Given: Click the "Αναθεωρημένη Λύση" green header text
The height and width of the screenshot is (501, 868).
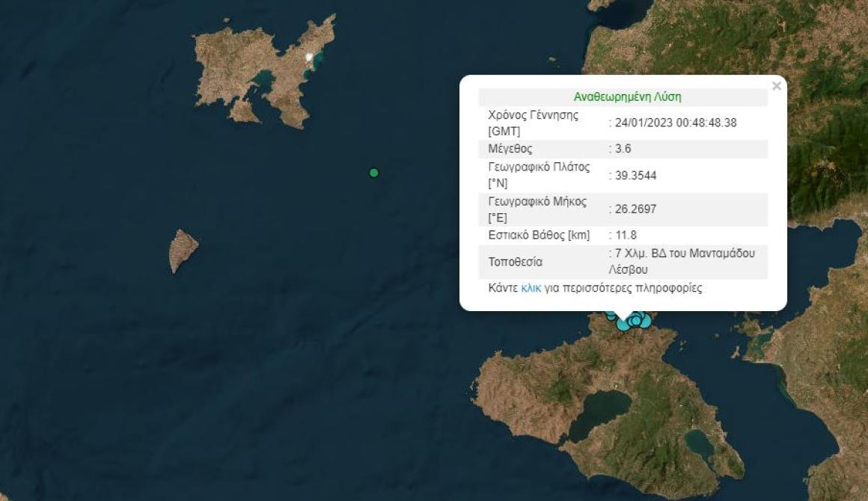Looking at the screenshot, I should coord(627,96).
